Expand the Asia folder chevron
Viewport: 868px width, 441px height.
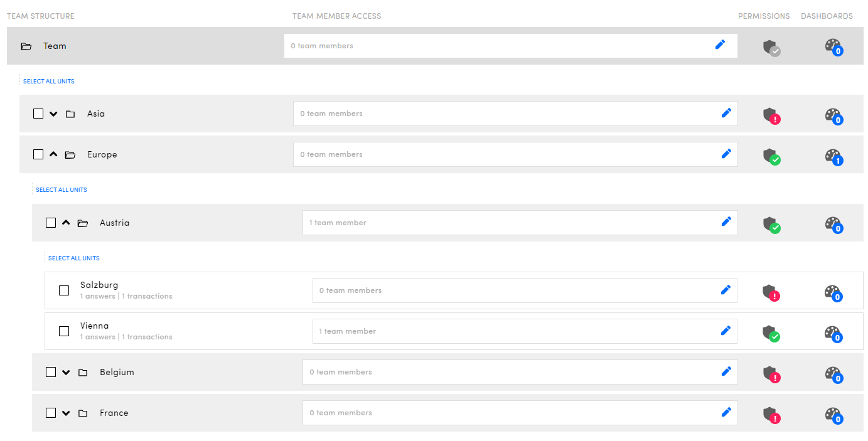point(53,114)
